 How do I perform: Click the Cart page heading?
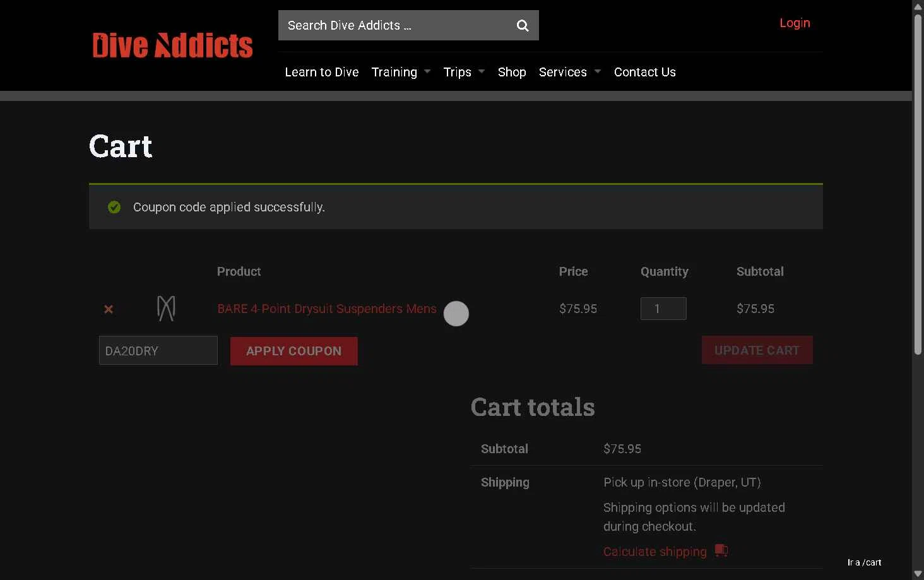tap(121, 146)
